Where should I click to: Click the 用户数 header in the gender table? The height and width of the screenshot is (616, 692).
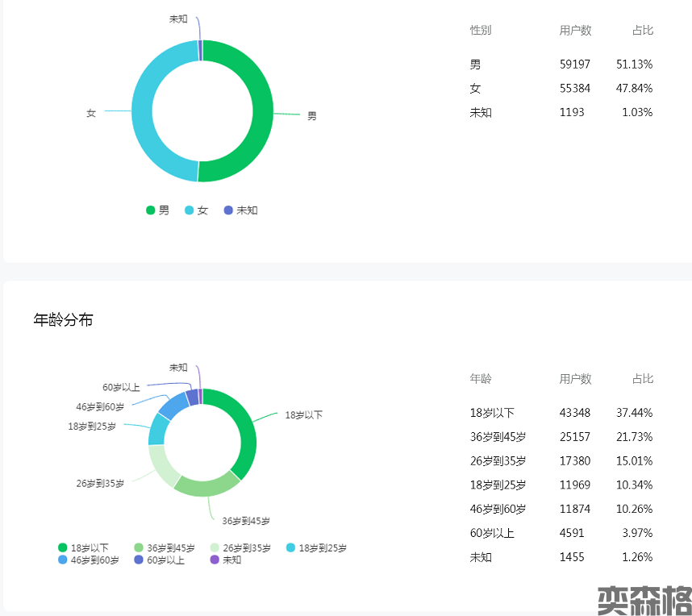click(x=575, y=31)
